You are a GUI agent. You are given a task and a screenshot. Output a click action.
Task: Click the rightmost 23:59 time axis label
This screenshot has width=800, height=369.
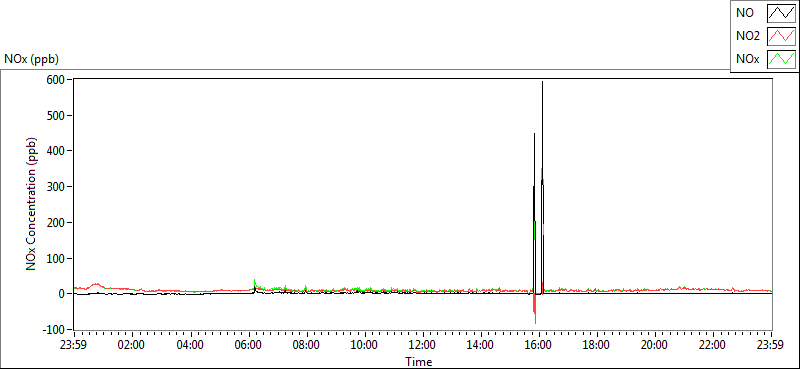pyautogui.click(x=771, y=344)
